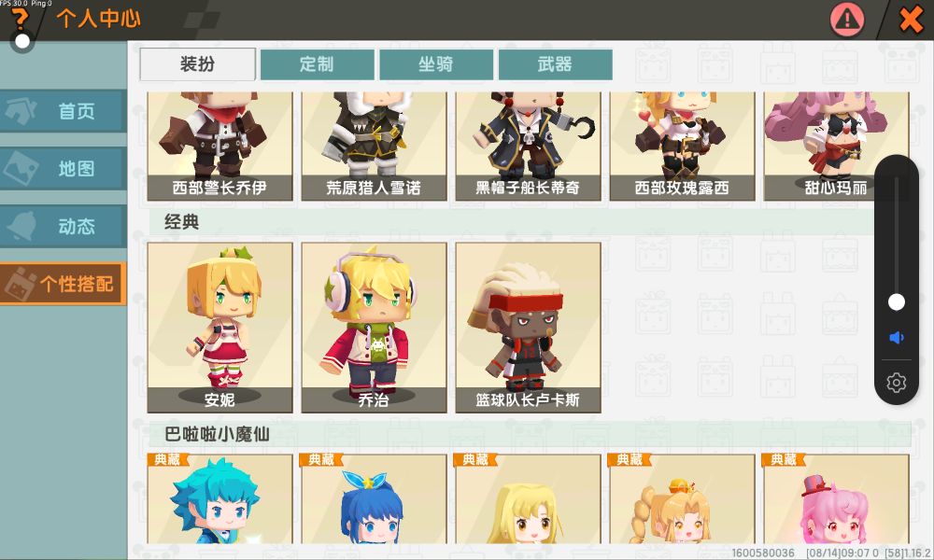Click the volume slider white knob
Image resolution: width=934 pixels, height=560 pixels.
(x=896, y=301)
